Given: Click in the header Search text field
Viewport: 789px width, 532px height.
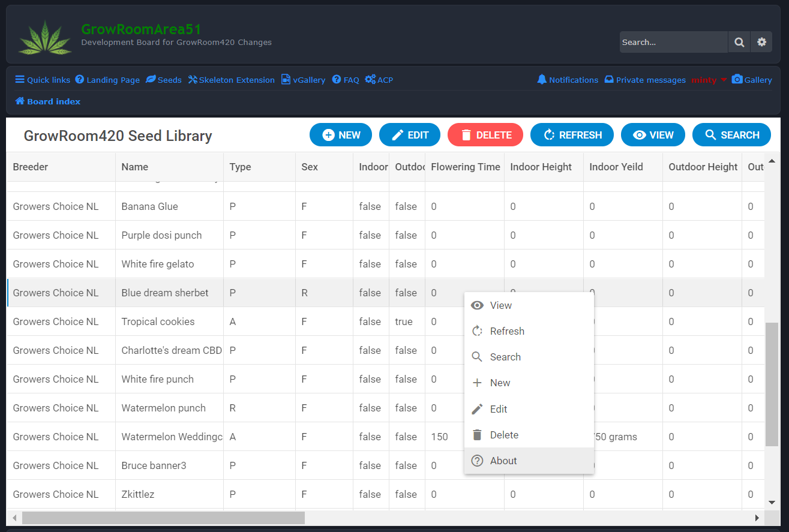Looking at the screenshot, I should (x=672, y=42).
